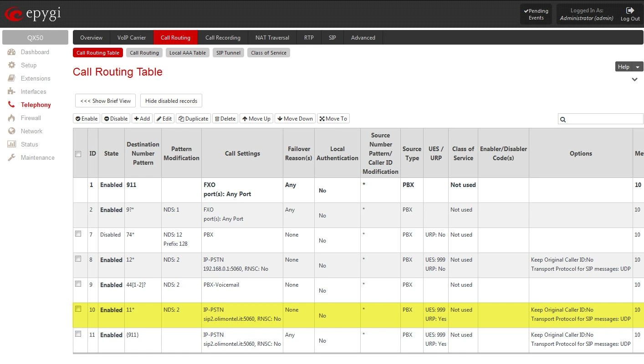
Task: Open the Move To options button
Action: point(333,119)
